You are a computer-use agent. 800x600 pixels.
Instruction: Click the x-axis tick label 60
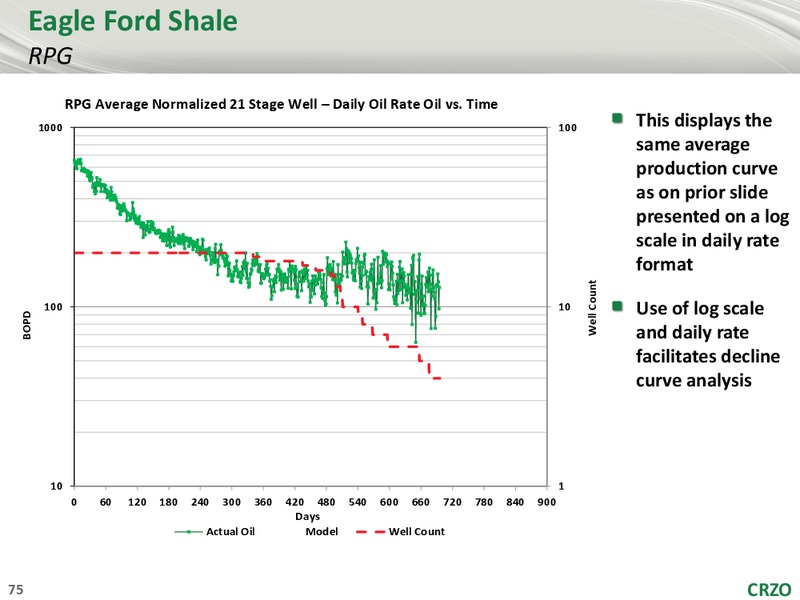[106, 502]
